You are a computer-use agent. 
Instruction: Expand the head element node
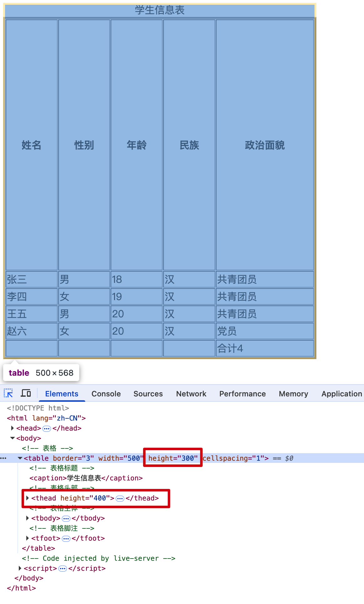(x=13, y=428)
